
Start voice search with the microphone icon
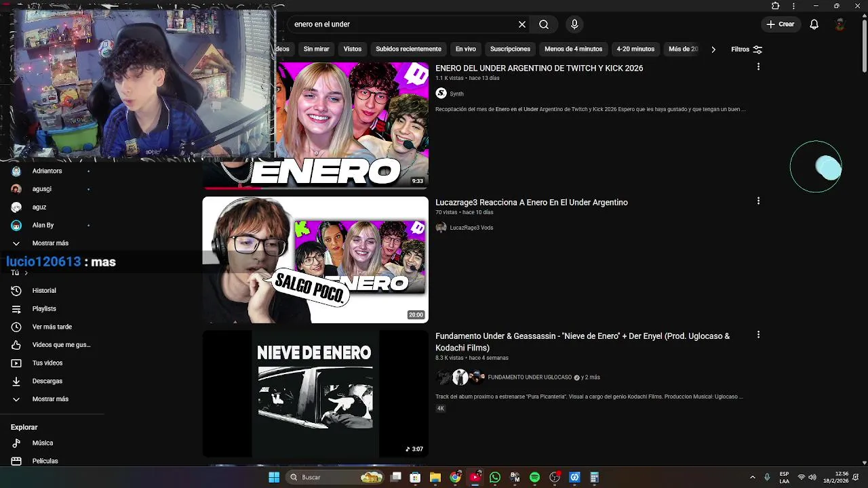pos(574,24)
